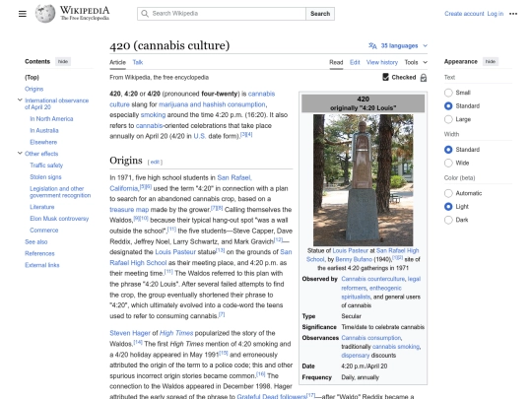Click Create account link
532x399 pixels.
point(464,14)
